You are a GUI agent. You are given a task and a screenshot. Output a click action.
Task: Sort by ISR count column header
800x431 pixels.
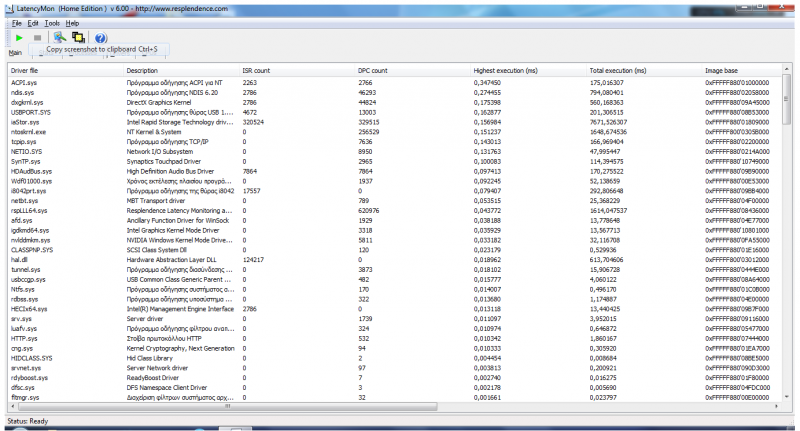click(256, 71)
